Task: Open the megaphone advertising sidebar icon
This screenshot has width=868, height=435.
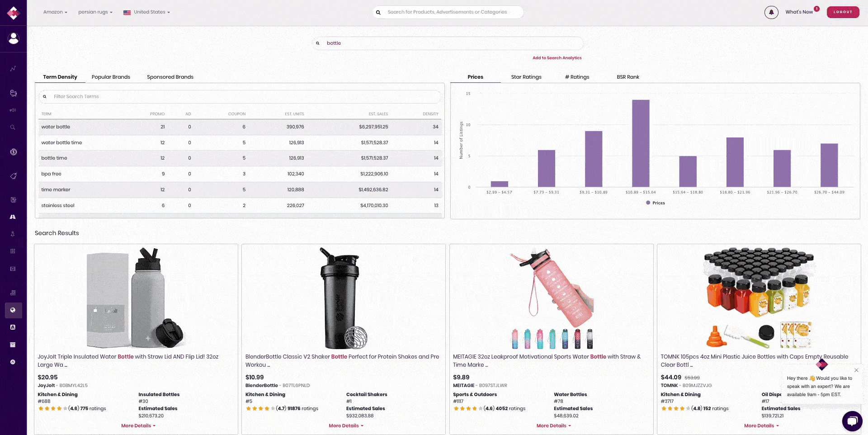Action: point(13,110)
